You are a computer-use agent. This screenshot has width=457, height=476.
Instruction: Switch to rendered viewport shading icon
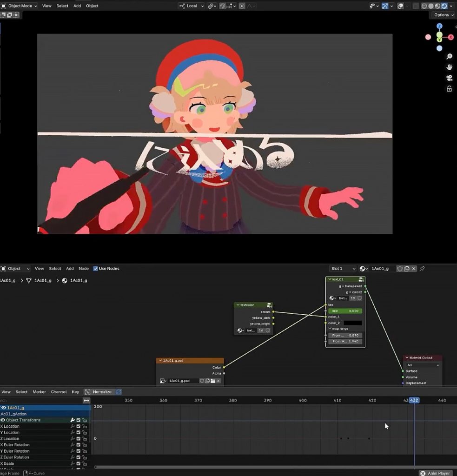coord(444,6)
